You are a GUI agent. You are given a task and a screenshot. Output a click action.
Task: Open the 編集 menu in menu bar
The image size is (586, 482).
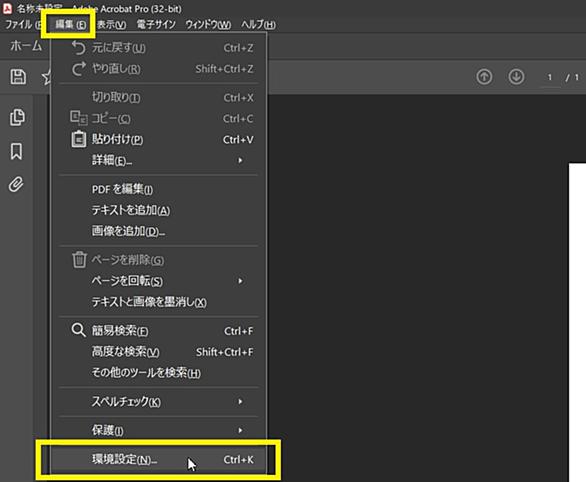tap(70, 25)
